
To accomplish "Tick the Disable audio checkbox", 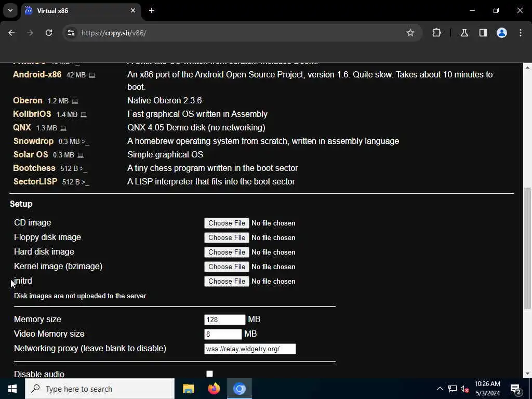I will [x=210, y=374].
